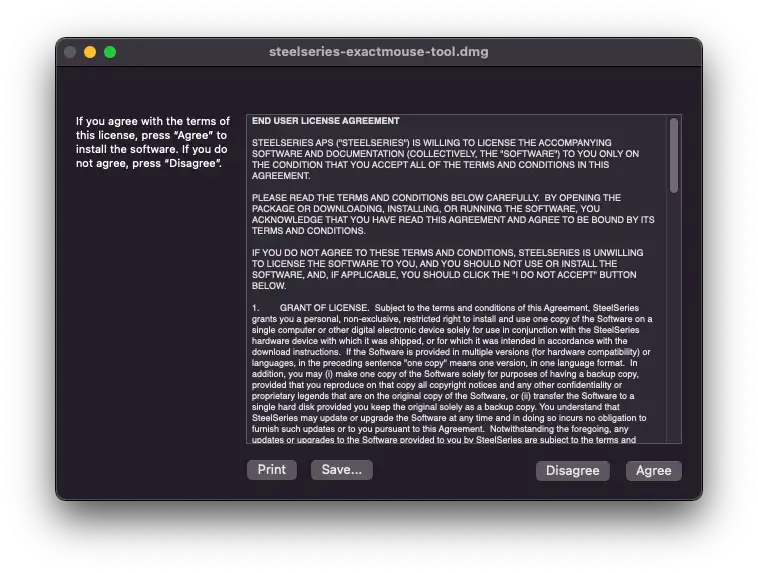
Task: Click the IF YOU DO NOT AGREE paragraph
Action: pyautogui.click(x=447, y=269)
